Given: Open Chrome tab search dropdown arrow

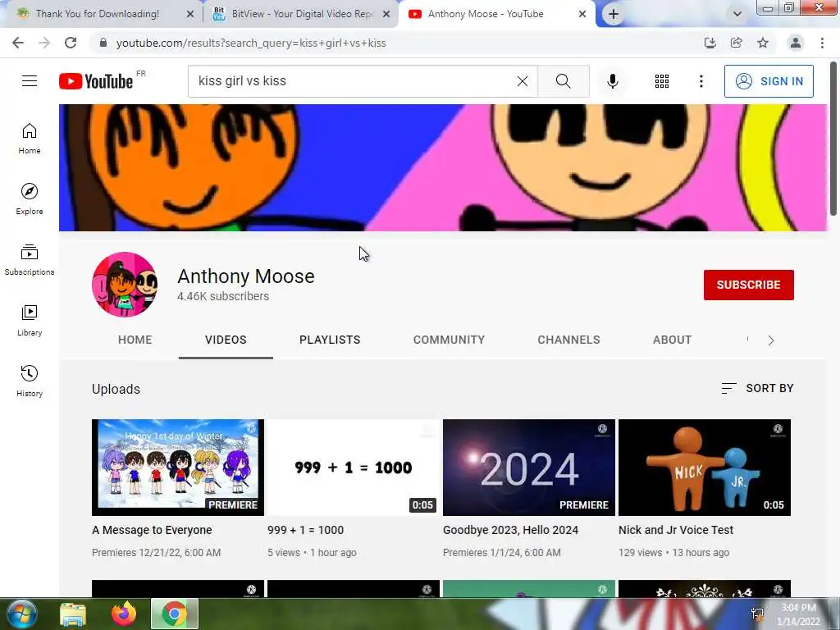Looking at the screenshot, I should 737,14.
